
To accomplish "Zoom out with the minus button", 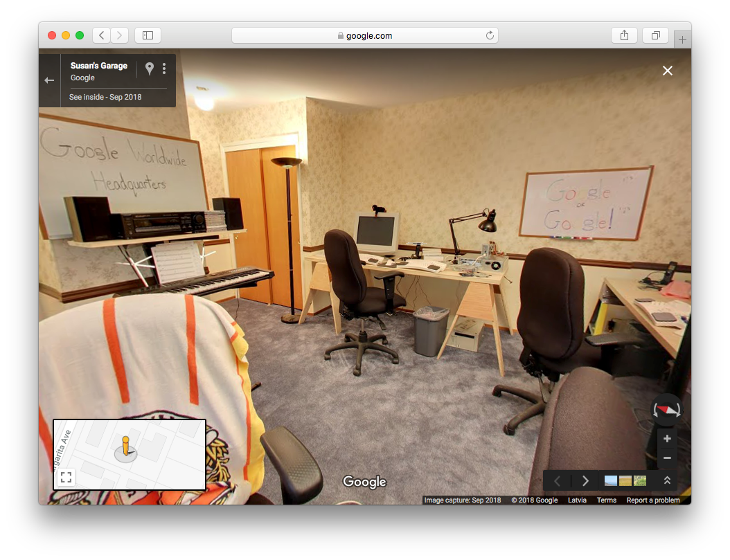I will pos(667,458).
